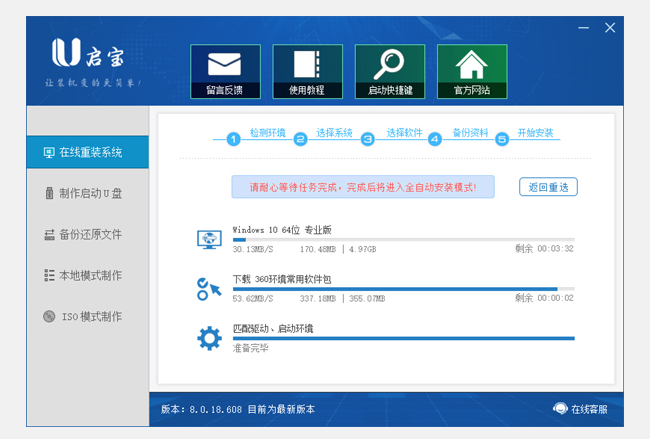This screenshot has height=439, width=650.
Task: Select 制作启动U盘 in the sidebar
Action: [87, 193]
